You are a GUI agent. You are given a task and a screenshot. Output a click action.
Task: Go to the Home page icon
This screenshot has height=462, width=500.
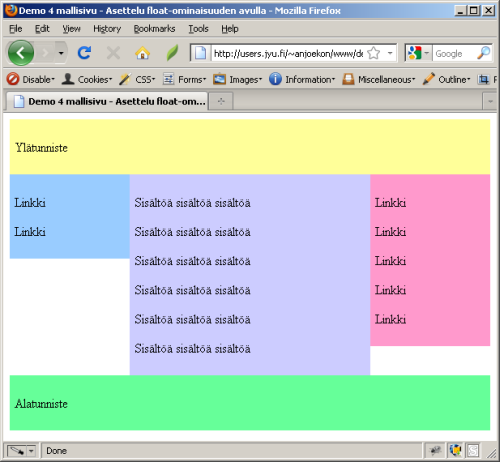(142, 53)
